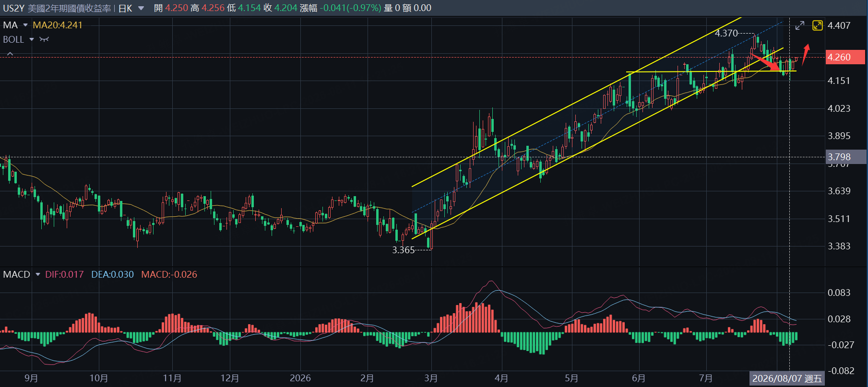868x387 pixels.
Task: Collapse the panel with the small up caret
Action: [10, 54]
